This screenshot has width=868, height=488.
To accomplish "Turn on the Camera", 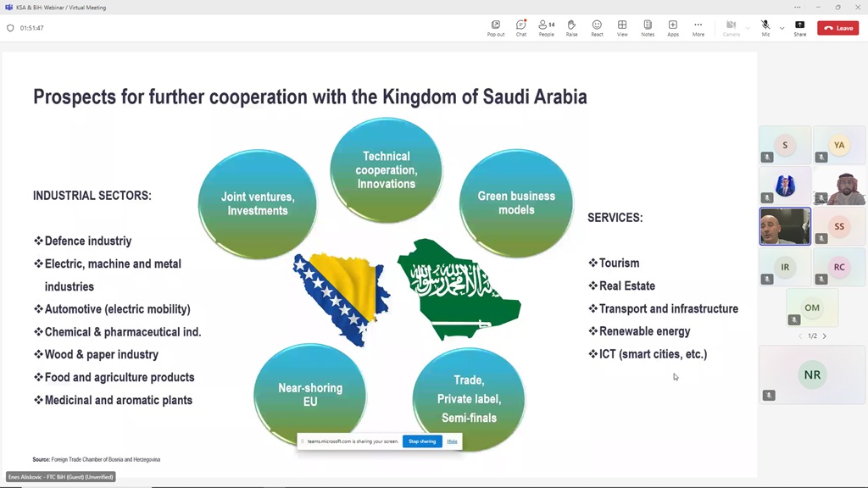I will pyautogui.click(x=731, y=27).
